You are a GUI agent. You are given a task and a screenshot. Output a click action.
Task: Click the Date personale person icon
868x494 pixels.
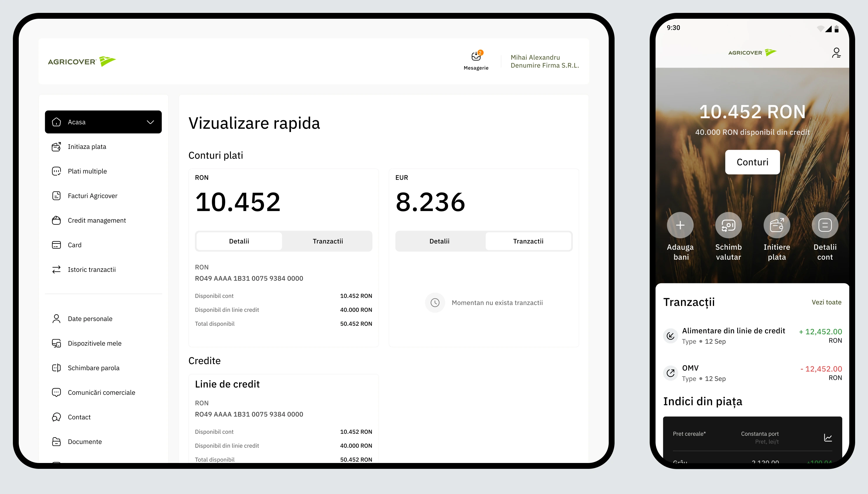tap(56, 319)
